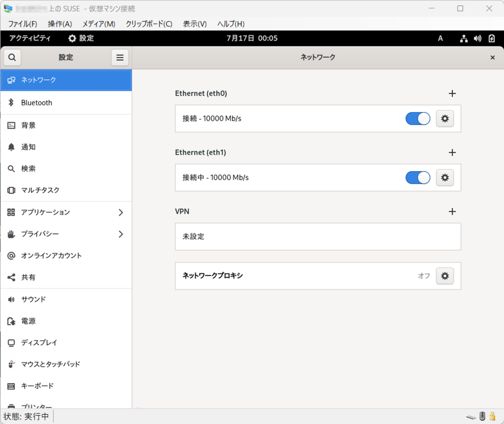Click the network status icon in top bar
The height and width of the screenshot is (424, 504).
pyautogui.click(x=464, y=39)
